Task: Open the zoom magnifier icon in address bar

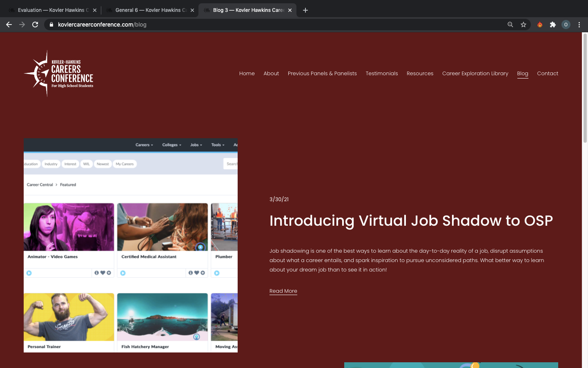Action: (510, 25)
